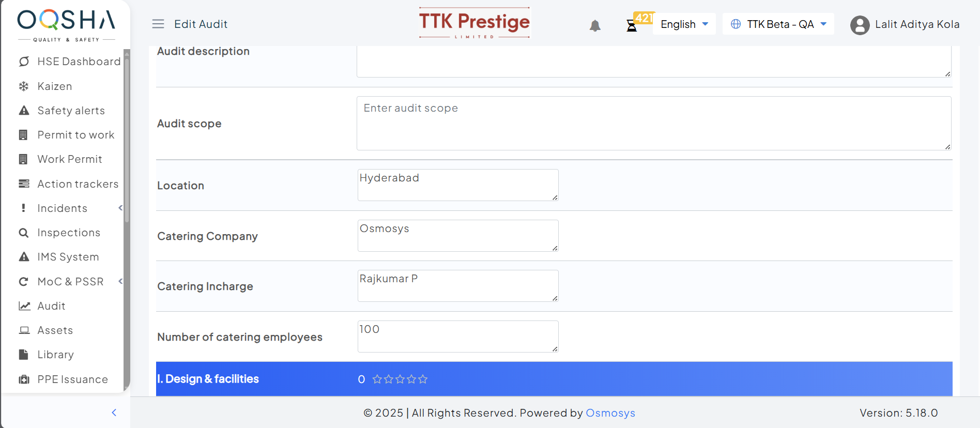Open the hourglass pending items icon
Image resolution: width=980 pixels, height=428 pixels.
(x=632, y=25)
